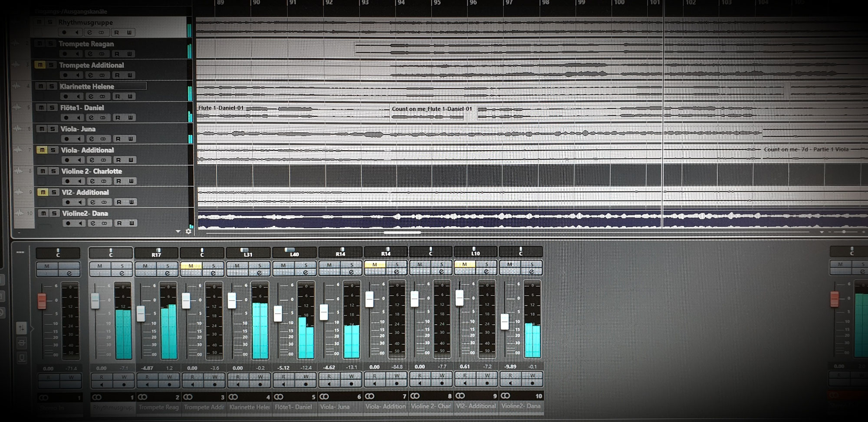Unmute the Trompete Additional track

pos(40,65)
